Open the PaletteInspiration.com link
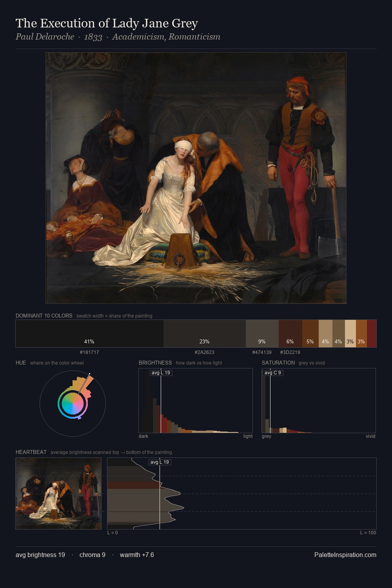This screenshot has width=392, height=588. [x=345, y=555]
